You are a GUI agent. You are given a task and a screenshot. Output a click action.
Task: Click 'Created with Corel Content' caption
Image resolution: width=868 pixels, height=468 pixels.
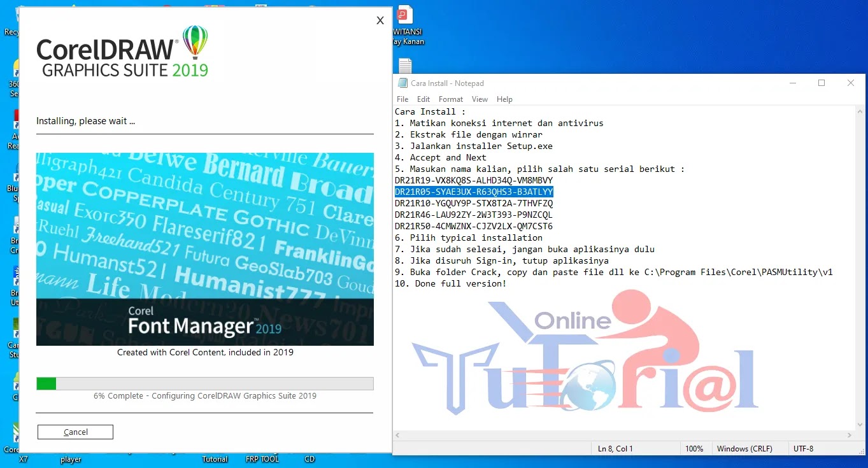pos(205,352)
